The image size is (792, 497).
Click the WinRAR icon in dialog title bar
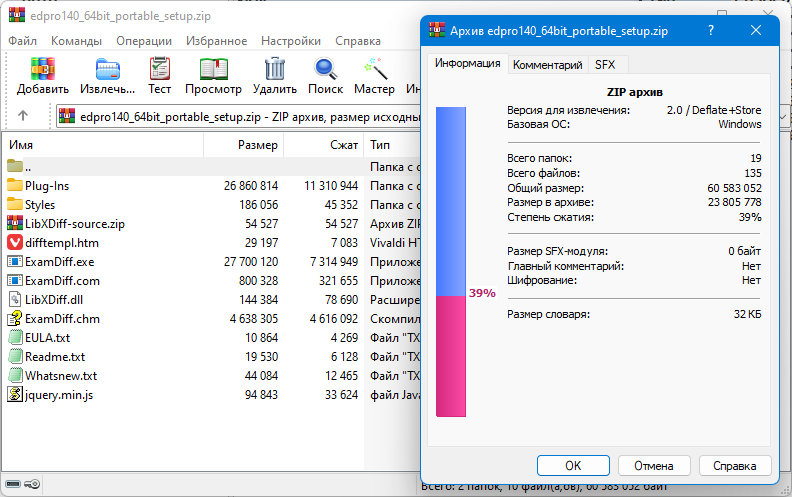coord(436,30)
